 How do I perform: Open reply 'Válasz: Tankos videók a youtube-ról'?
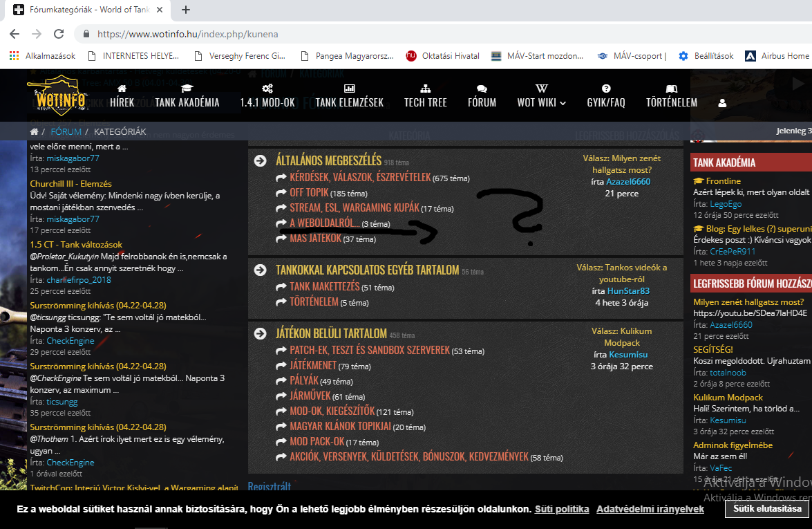point(622,273)
